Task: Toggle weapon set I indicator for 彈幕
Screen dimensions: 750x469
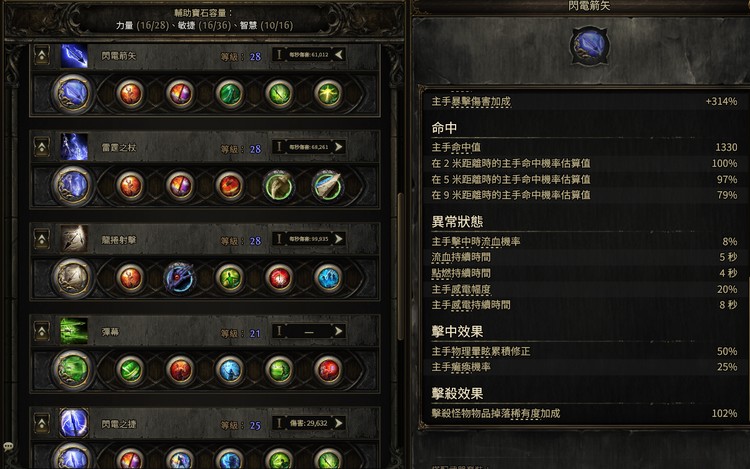Action: (279, 331)
